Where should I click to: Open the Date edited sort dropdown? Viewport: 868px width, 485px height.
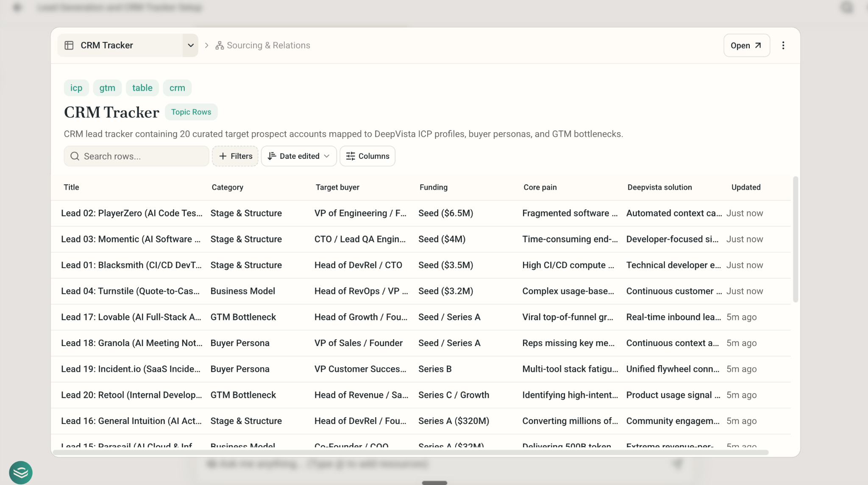(299, 156)
